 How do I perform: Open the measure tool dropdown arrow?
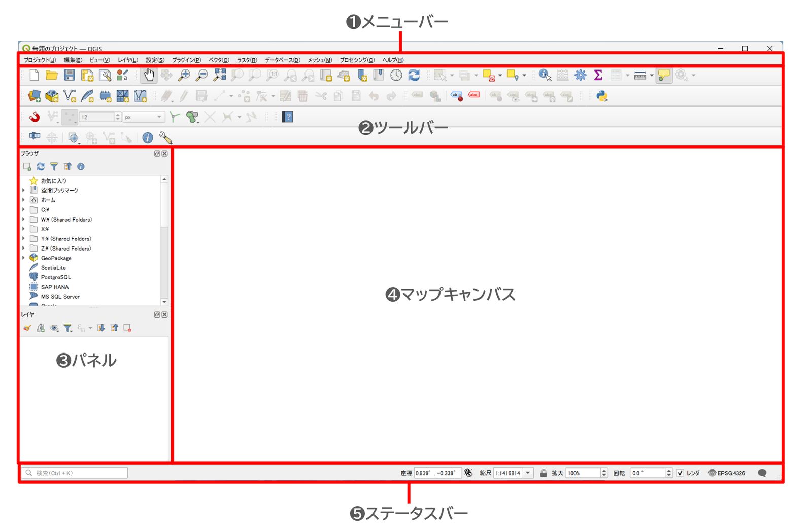pos(652,76)
